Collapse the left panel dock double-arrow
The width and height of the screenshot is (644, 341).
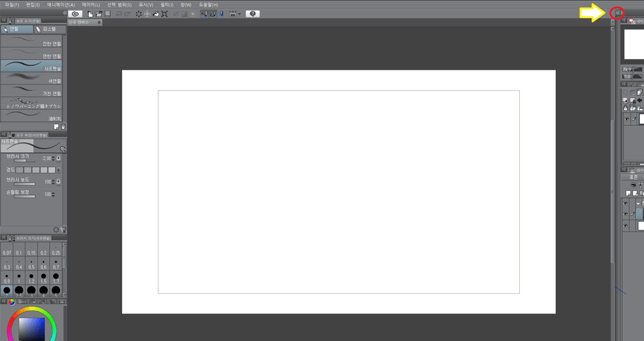coord(64,13)
